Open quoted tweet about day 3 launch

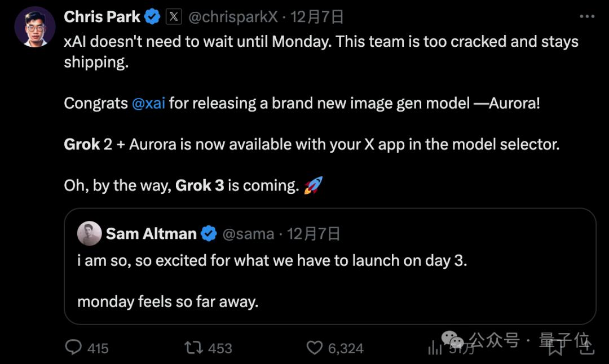[x=330, y=281]
